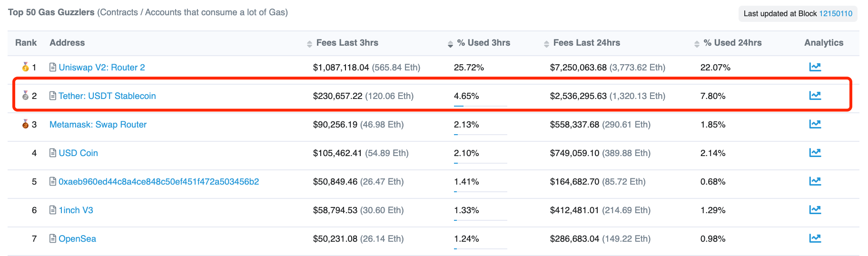The image size is (868, 256).
Task: Click progress bar under 2.13% used
Action: [x=481, y=134]
